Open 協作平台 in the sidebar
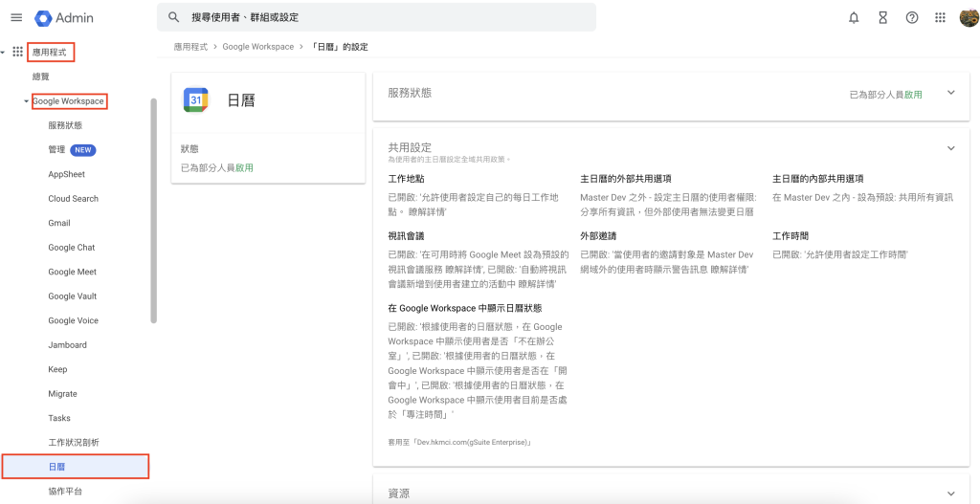 [65, 491]
